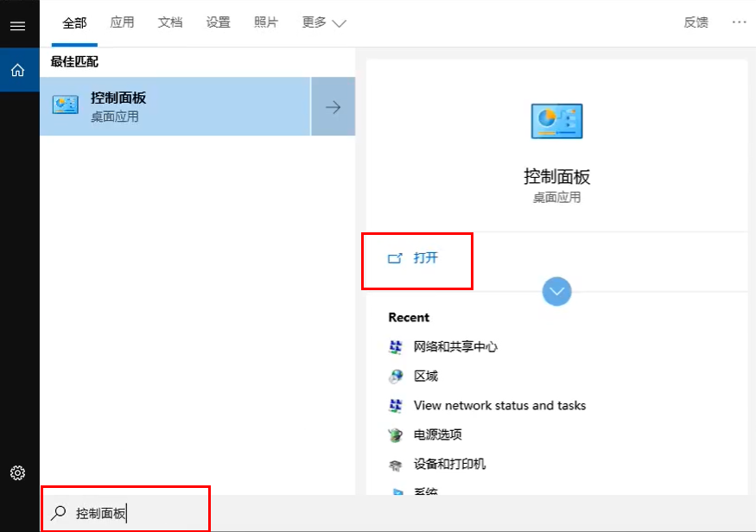Screen dimensions: 756x532
Task: Select the large 控制面板 preview icon
Action: point(556,121)
